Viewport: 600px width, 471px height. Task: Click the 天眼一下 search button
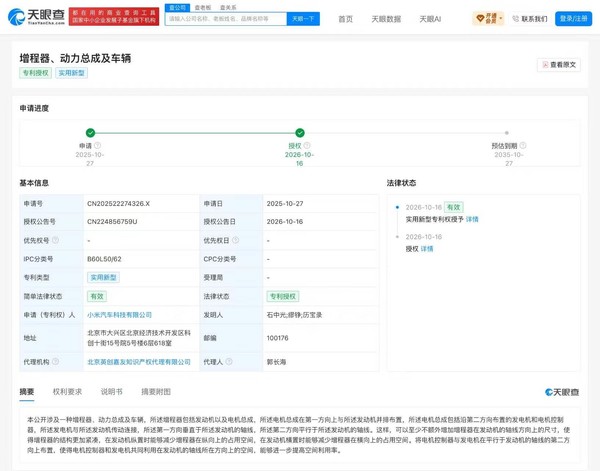coord(303,19)
